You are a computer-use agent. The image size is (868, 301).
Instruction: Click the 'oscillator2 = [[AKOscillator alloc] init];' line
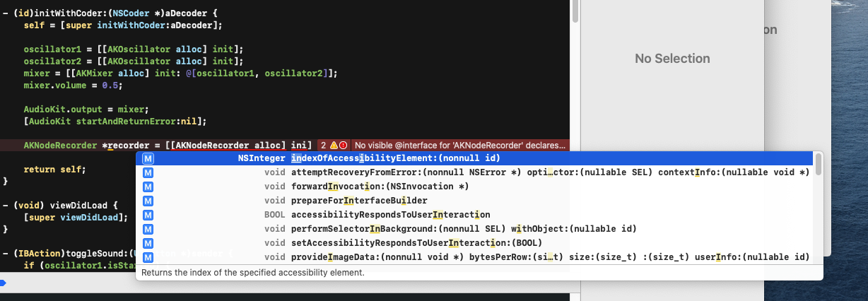[x=133, y=61]
